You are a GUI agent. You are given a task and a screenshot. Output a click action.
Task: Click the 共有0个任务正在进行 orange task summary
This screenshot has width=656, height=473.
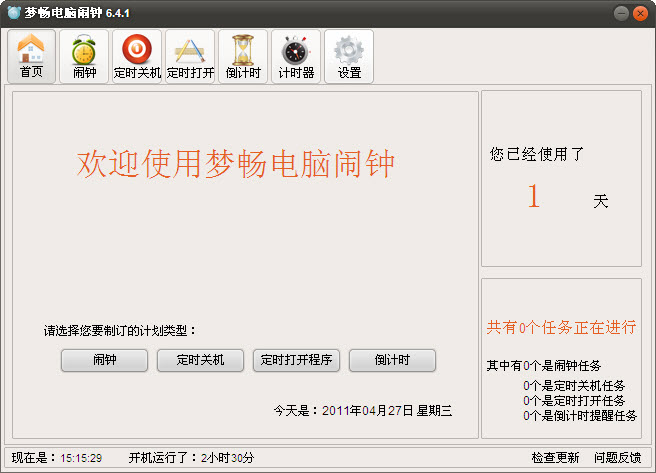pyautogui.click(x=561, y=328)
